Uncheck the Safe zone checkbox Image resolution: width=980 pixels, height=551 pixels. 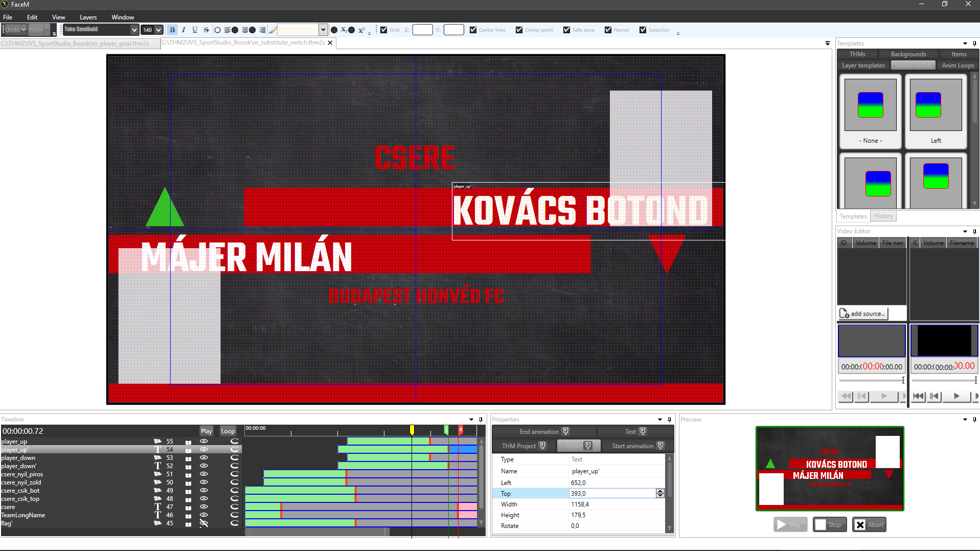pos(566,30)
